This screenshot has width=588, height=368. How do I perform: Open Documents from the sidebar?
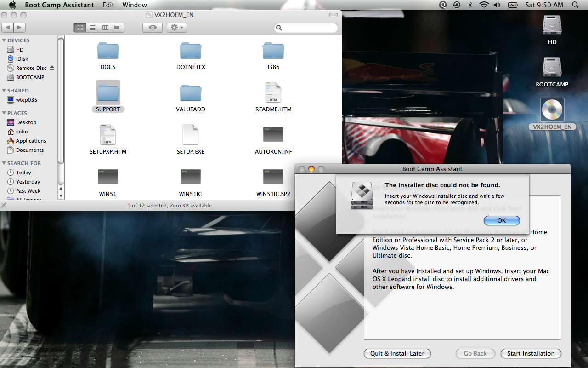click(x=29, y=150)
